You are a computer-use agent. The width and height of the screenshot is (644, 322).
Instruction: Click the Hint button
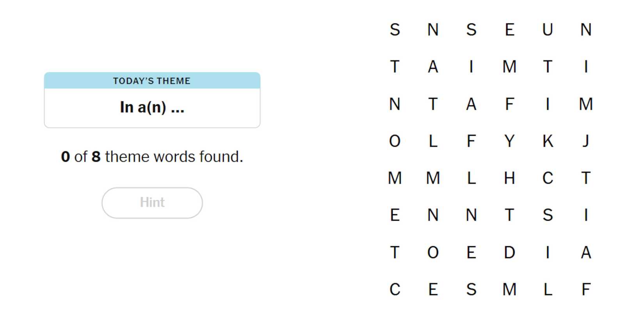coord(152,203)
